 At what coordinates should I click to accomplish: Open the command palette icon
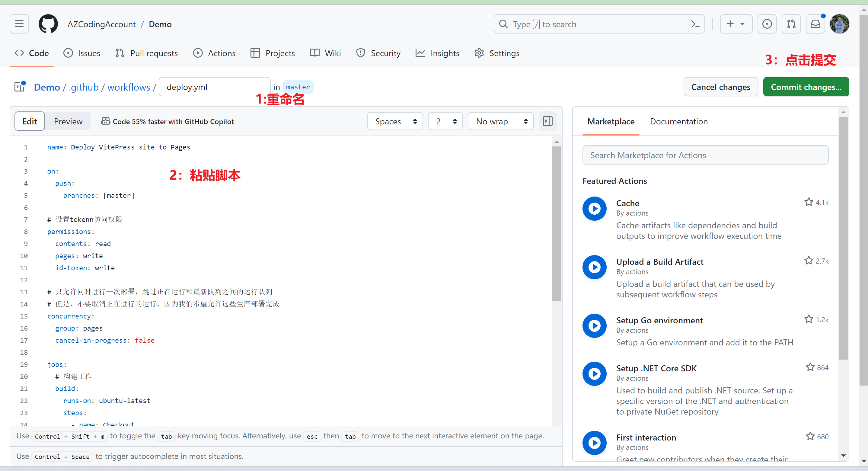[695, 24]
